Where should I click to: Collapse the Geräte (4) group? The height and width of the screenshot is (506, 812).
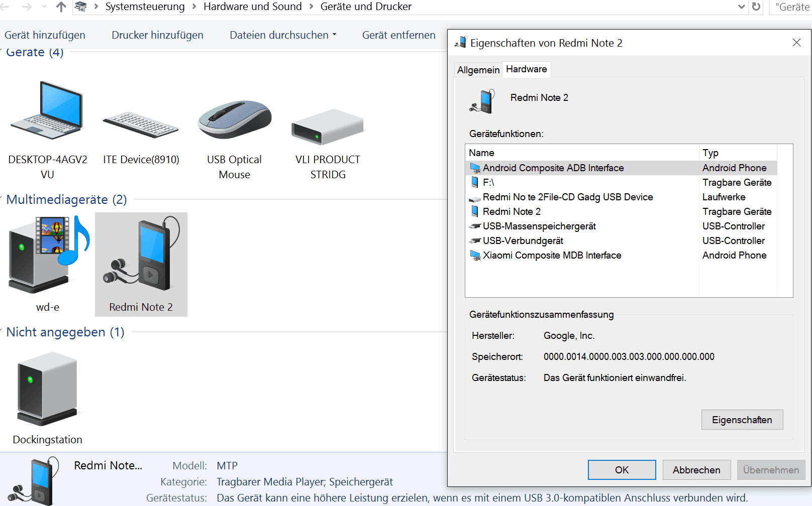[2, 52]
